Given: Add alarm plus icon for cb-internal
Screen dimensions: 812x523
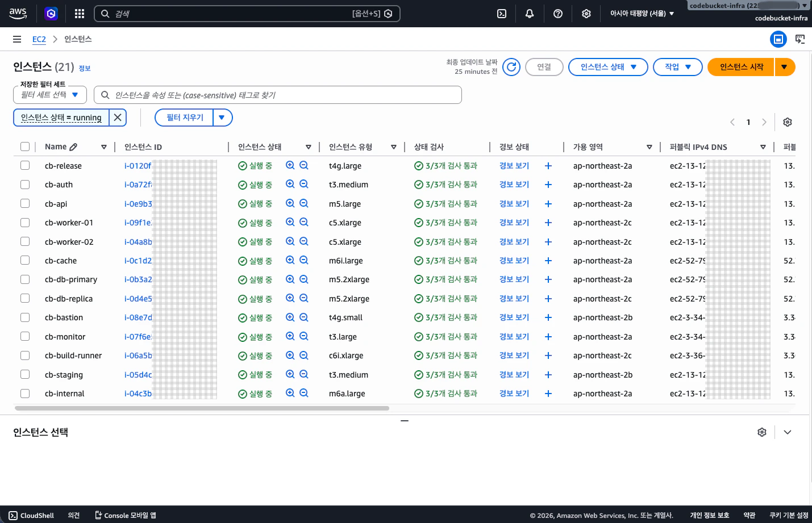Looking at the screenshot, I should 548,394.
